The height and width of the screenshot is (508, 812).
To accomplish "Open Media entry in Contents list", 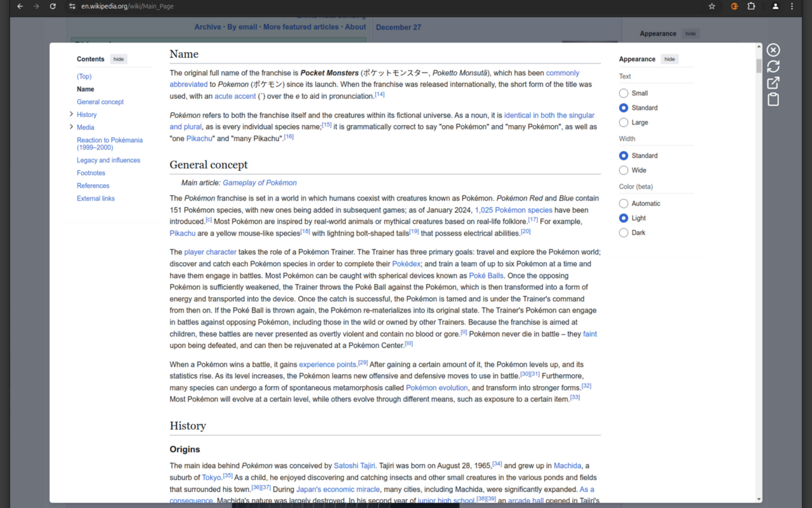I will tap(86, 128).
